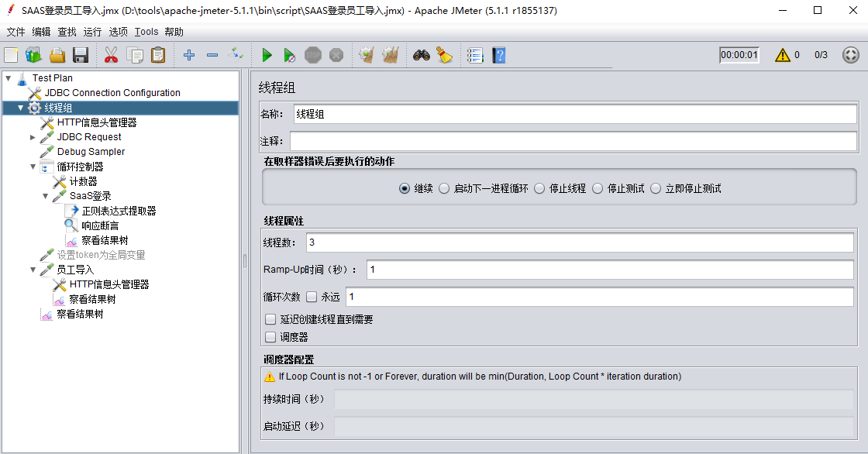Open the 编辑 menu
Image resolution: width=868 pixels, height=454 pixels.
(41, 32)
